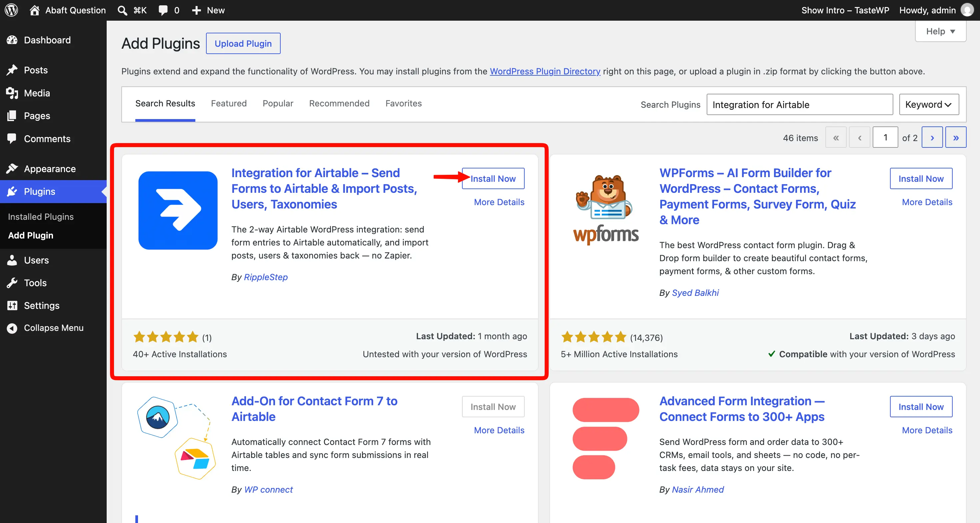The image size is (980, 523).
Task: View More Details for Integration for Airtable
Action: (499, 202)
